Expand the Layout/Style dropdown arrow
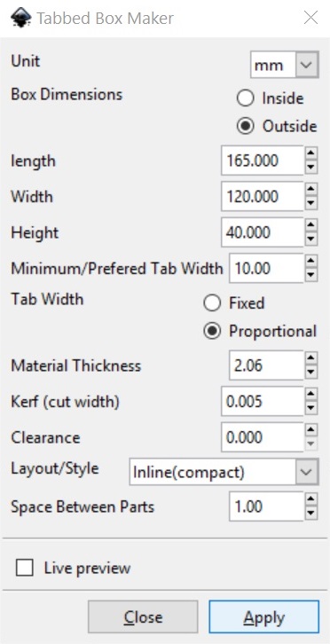 pyautogui.click(x=307, y=472)
